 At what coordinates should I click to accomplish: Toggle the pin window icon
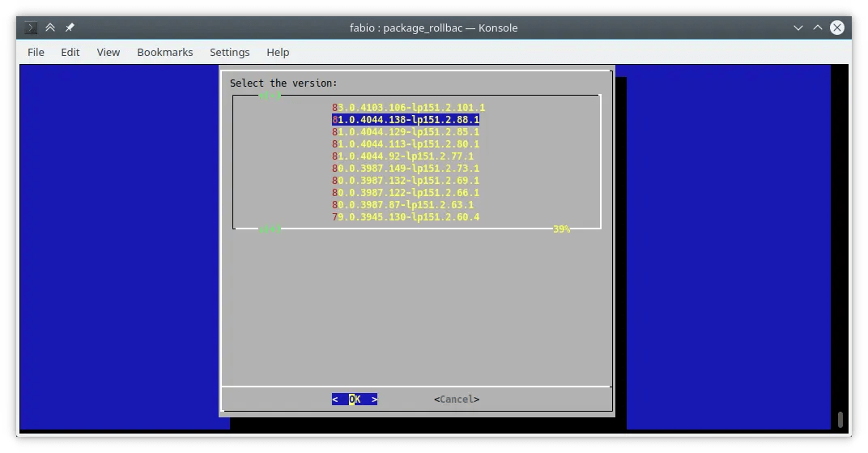pyautogui.click(x=70, y=27)
